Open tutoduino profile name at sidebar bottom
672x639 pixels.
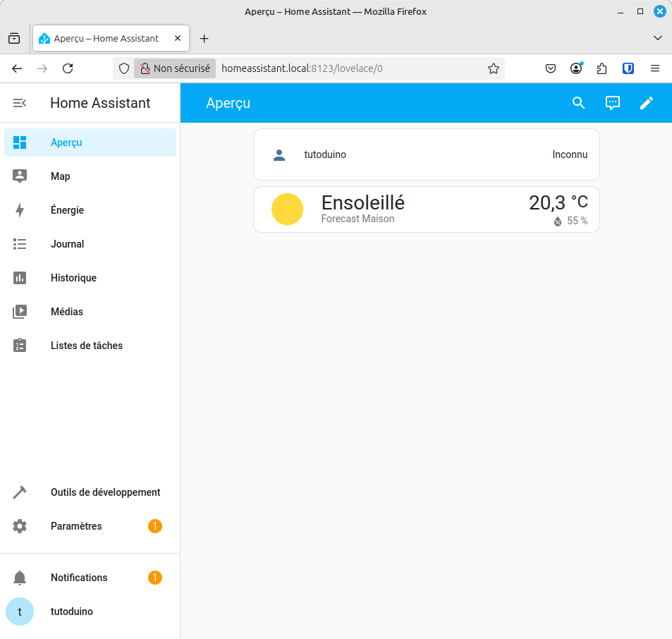(71, 611)
